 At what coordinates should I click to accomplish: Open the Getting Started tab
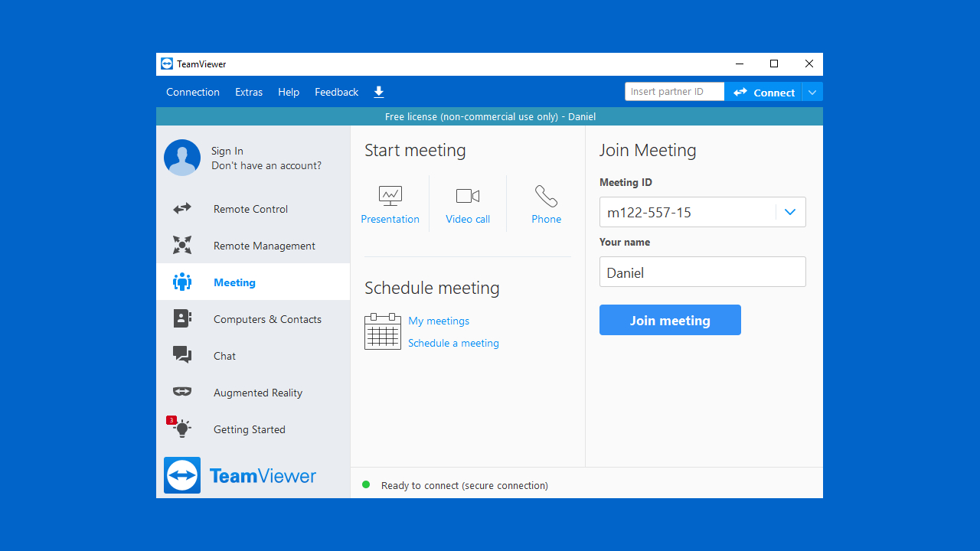click(253, 429)
